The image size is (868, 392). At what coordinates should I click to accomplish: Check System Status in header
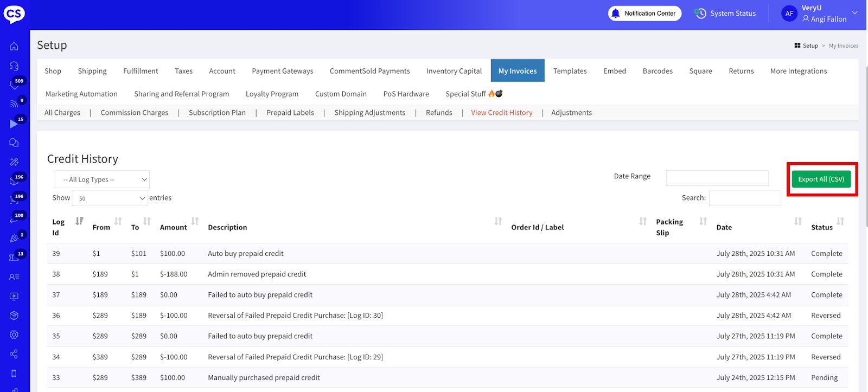pos(726,14)
